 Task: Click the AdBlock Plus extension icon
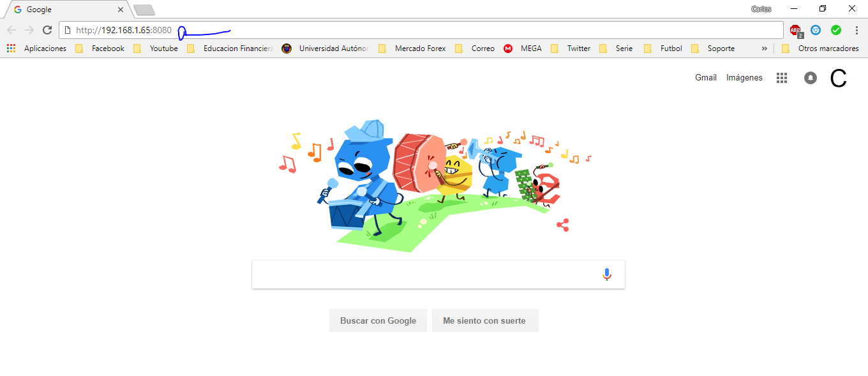795,30
